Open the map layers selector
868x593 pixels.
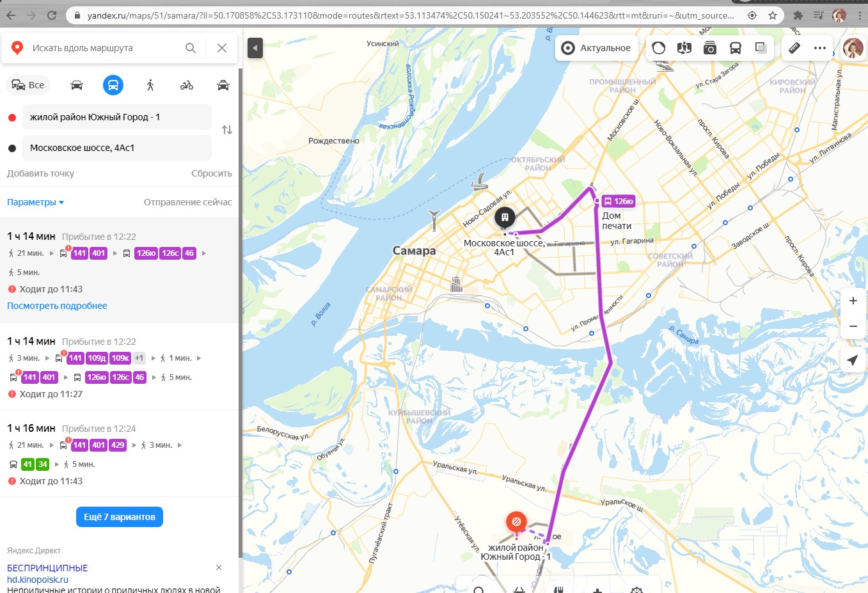coord(761,48)
